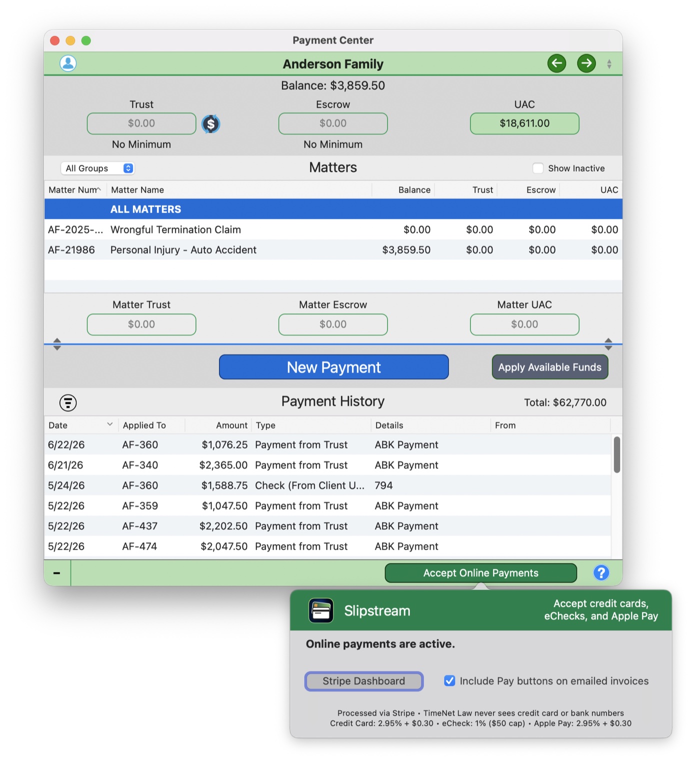700x769 pixels.
Task: Go to next client with forward arrow
Action: 586,64
